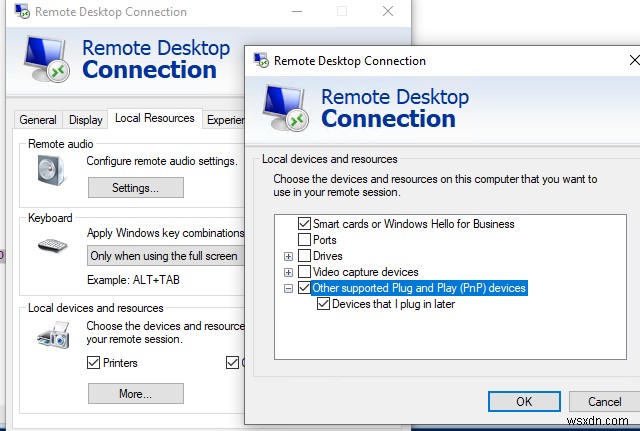640x431 pixels.
Task: Expand the Video capture devices node
Action: coord(289,272)
